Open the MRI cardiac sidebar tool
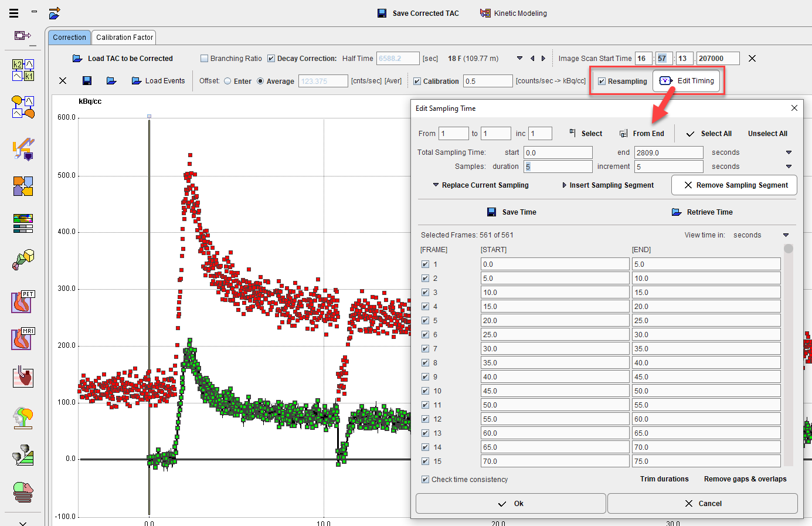This screenshot has width=812, height=526. pyautogui.click(x=23, y=339)
